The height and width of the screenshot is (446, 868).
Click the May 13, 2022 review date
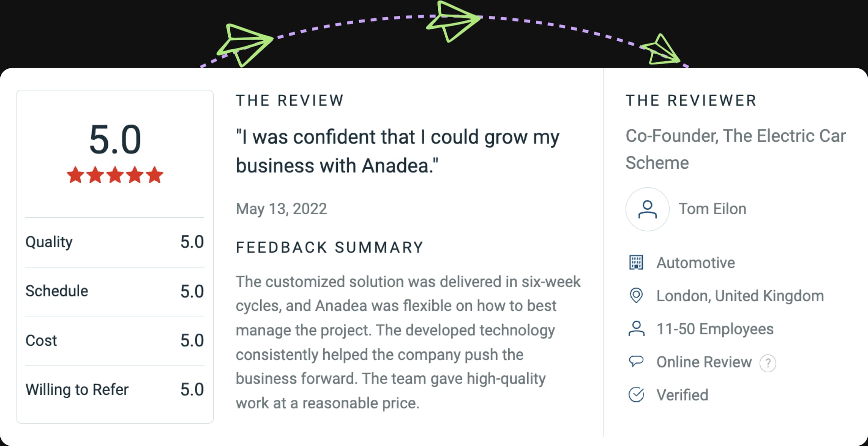pos(281,209)
